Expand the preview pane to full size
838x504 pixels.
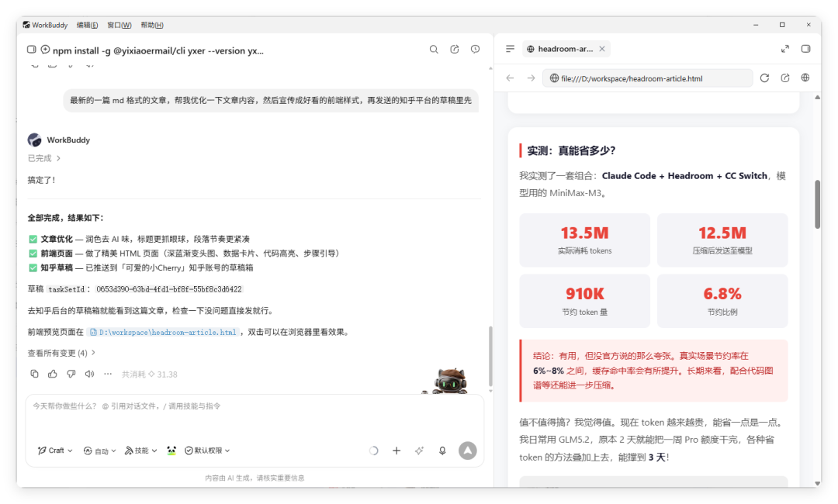(785, 49)
